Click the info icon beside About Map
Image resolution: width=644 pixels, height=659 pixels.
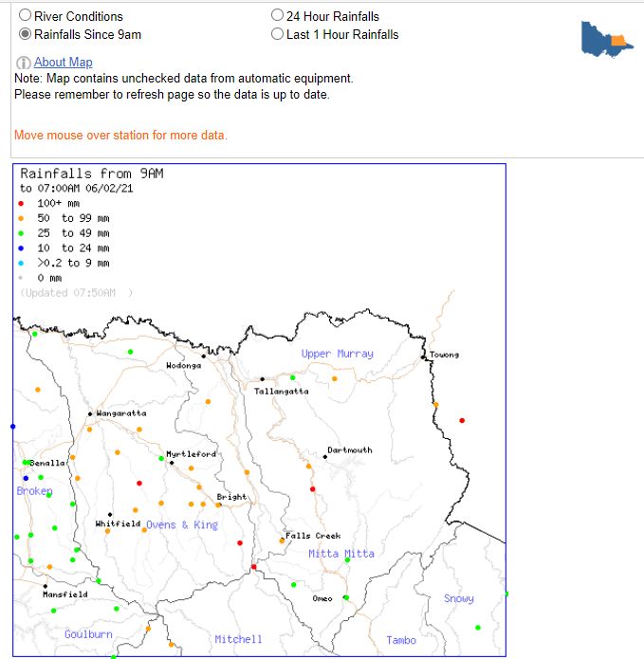click(23, 63)
